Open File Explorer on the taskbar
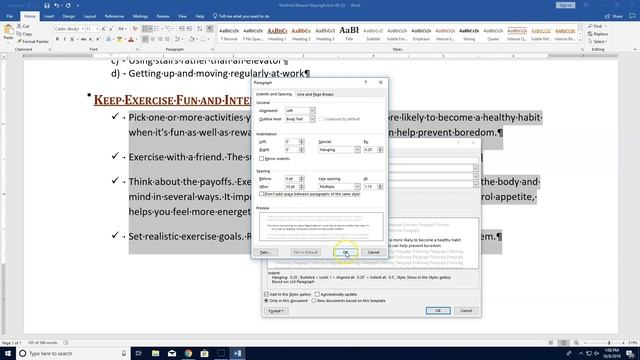640x360 pixels. [x=156, y=353]
